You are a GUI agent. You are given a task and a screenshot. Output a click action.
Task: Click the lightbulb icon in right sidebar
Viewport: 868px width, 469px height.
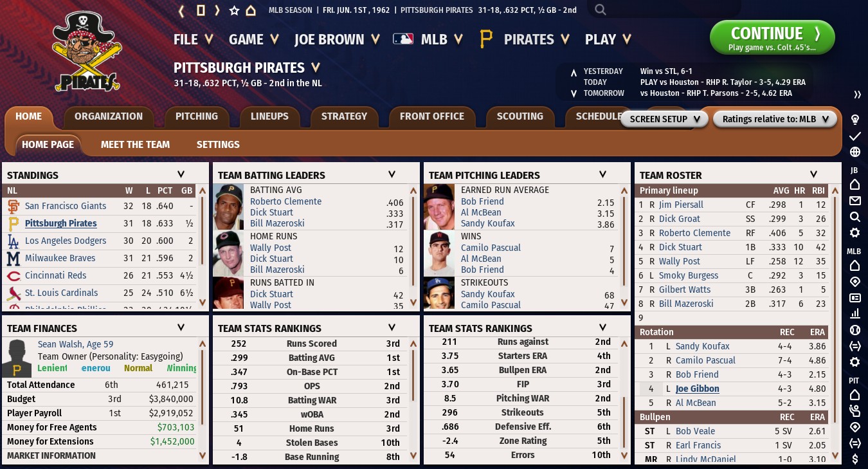(855, 120)
